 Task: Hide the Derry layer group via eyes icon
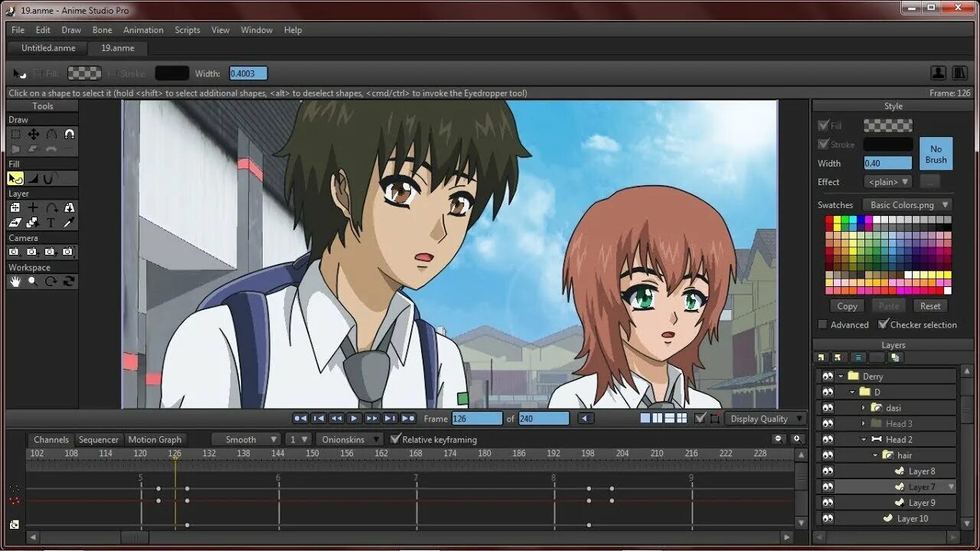click(828, 377)
